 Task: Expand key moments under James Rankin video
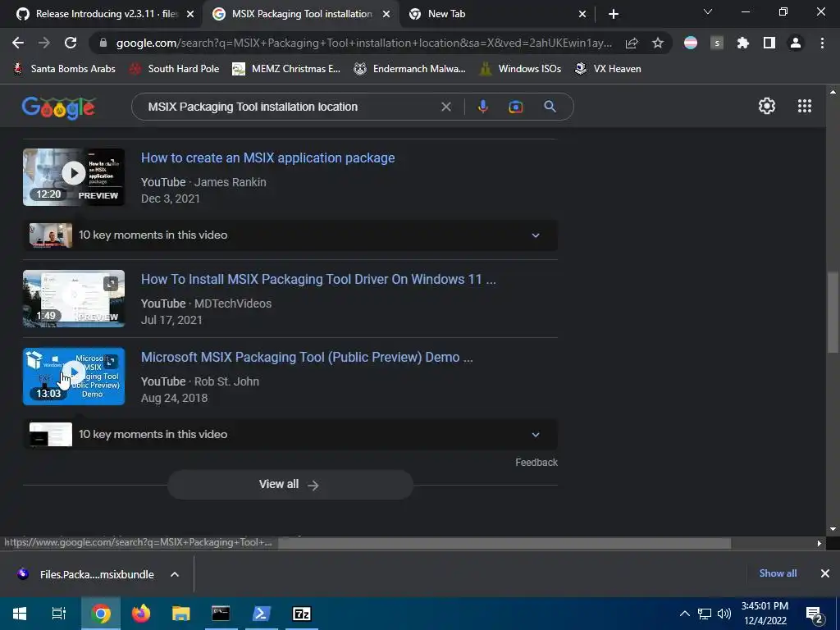(x=535, y=235)
